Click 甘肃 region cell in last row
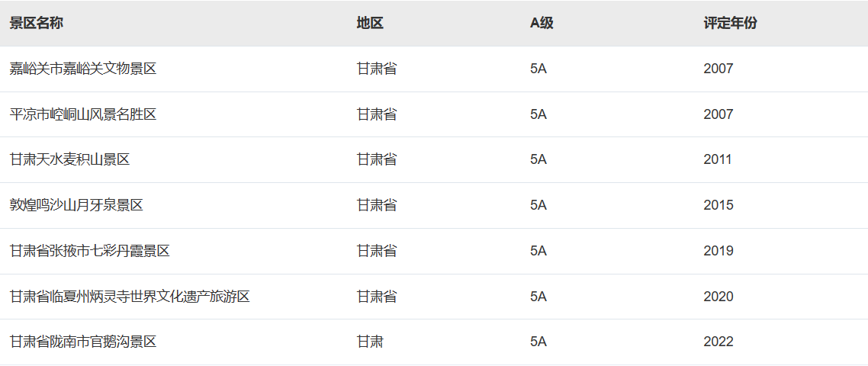The image size is (868, 366). (x=370, y=342)
